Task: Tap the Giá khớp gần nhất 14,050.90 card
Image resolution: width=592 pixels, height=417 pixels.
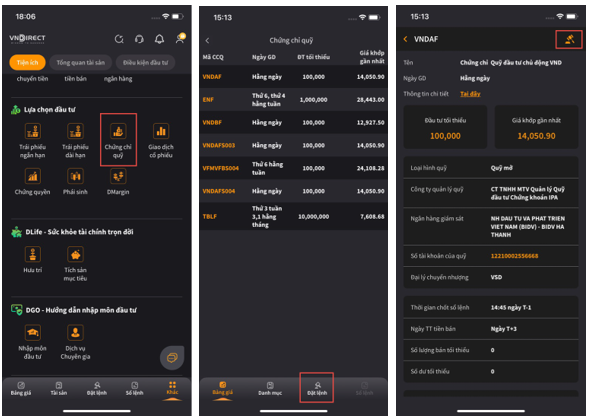Action: 536,127
